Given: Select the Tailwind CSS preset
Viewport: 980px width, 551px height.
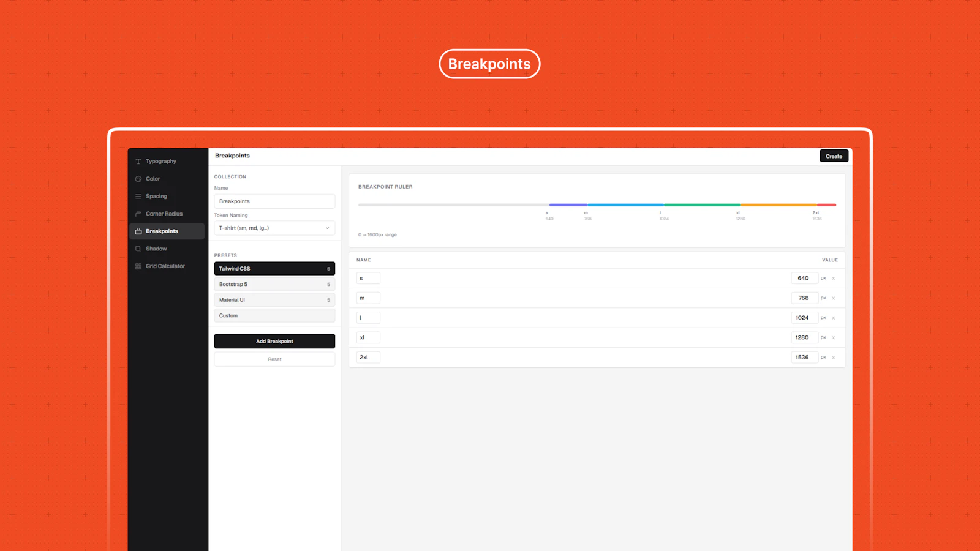Looking at the screenshot, I should [x=274, y=269].
